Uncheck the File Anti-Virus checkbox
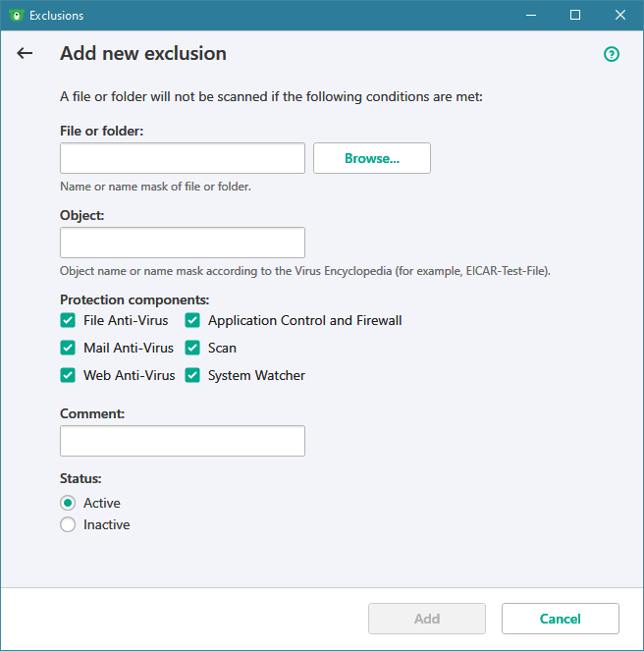Viewport: 644px width, 651px height. click(x=68, y=320)
